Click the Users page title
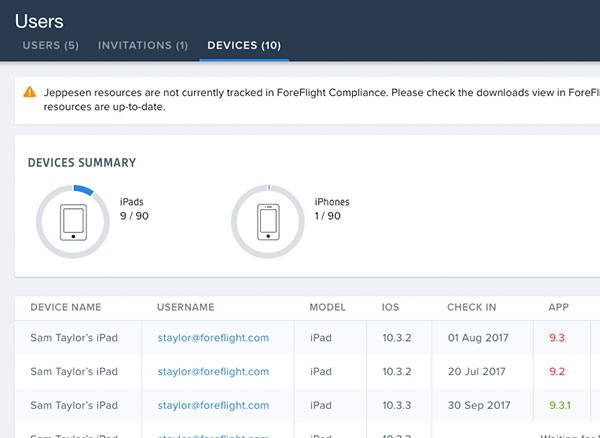This screenshot has width=600, height=438. point(39,21)
